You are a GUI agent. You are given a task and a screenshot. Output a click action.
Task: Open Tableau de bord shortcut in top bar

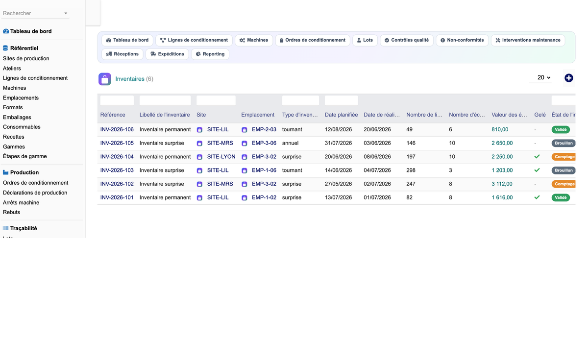tap(127, 40)
